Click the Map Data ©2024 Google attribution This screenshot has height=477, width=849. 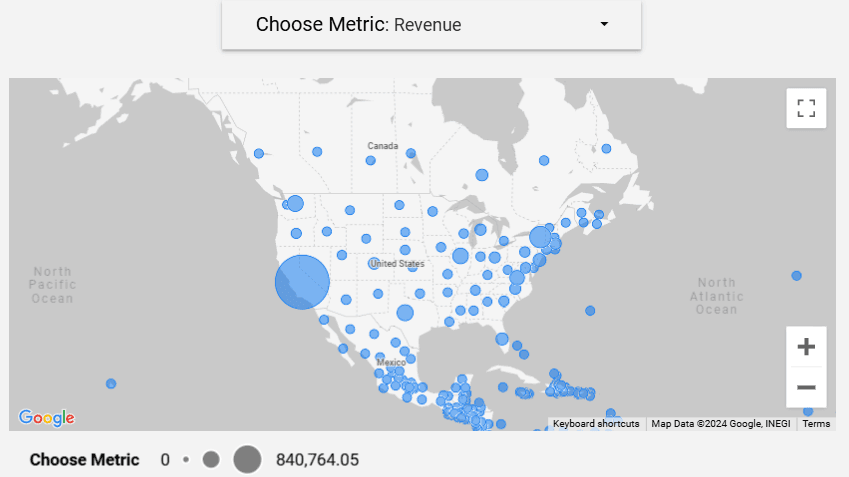tap(720, 424)
